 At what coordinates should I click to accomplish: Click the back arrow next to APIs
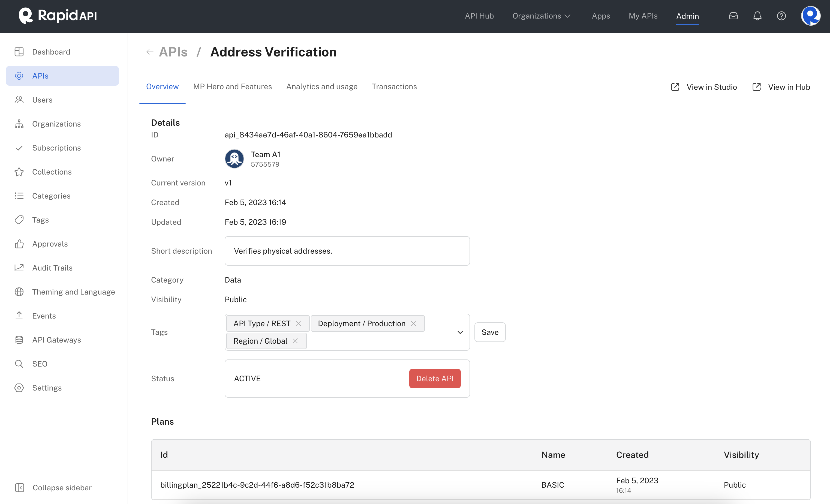pos(150,52)
